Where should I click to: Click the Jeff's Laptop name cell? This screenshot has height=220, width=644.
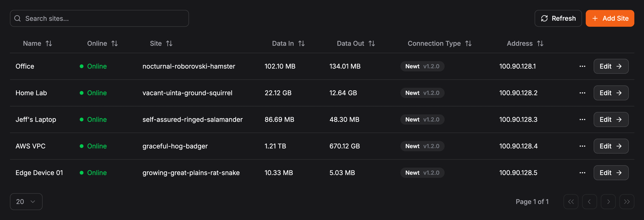pos(36,120)
